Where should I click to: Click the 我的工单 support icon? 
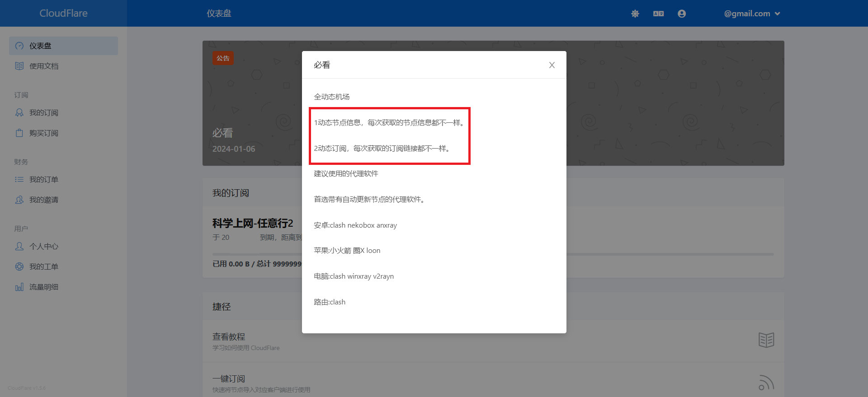point(19,266)
